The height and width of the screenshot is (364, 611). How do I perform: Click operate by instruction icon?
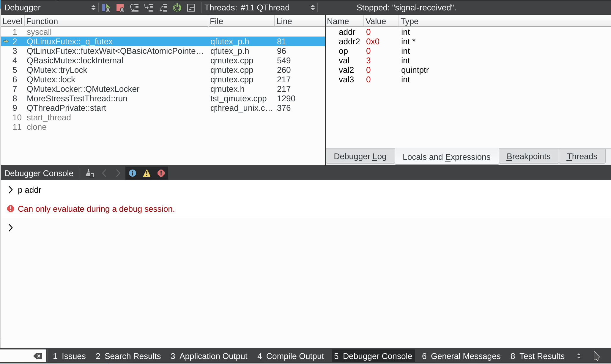coord(191,8)
